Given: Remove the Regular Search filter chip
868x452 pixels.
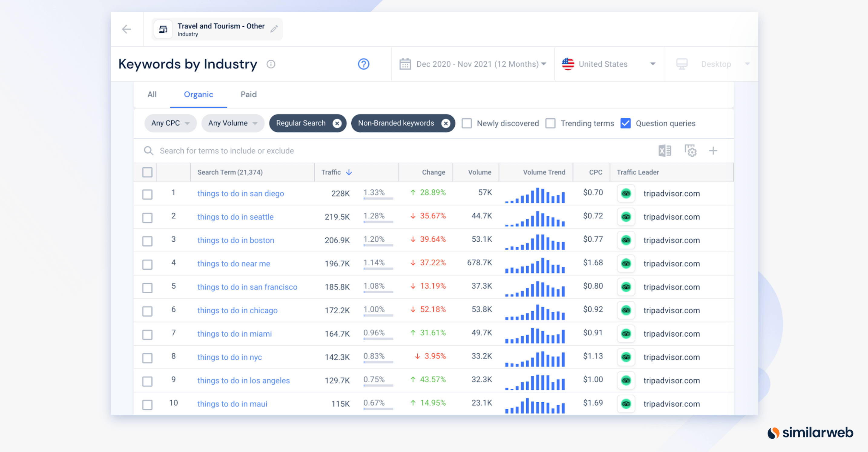Looking at the screenshot, I should [337, 124].
